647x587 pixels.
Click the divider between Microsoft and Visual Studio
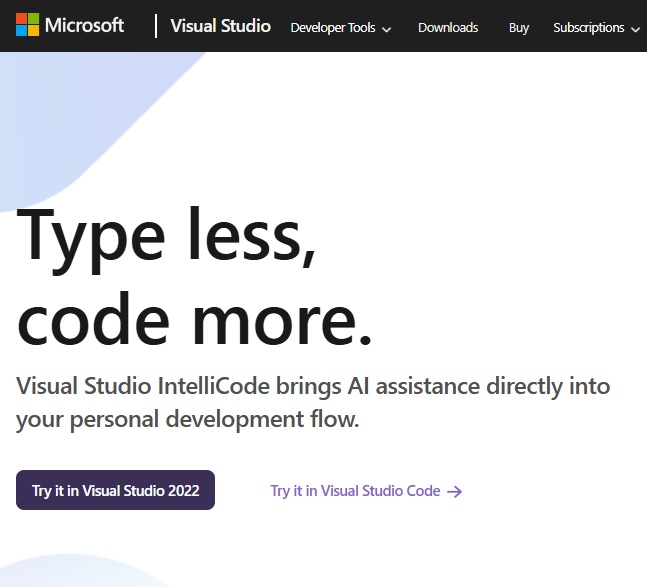tap(156, 26)
